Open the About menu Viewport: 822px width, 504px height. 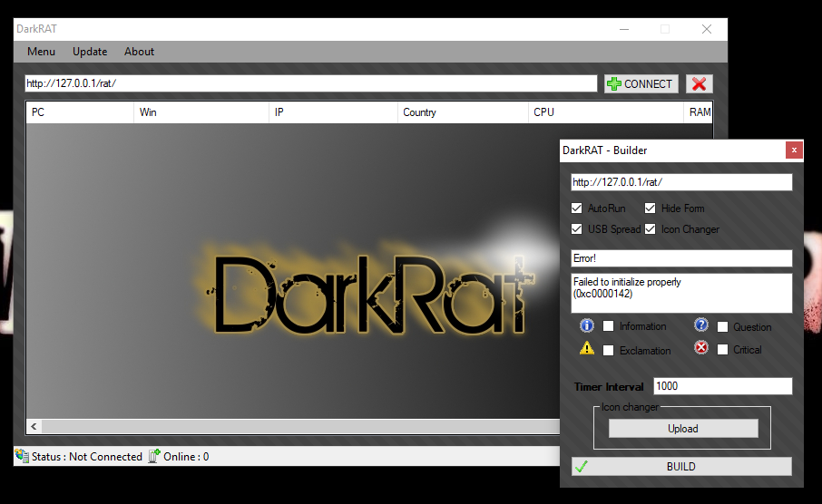(x=139, y=52)
